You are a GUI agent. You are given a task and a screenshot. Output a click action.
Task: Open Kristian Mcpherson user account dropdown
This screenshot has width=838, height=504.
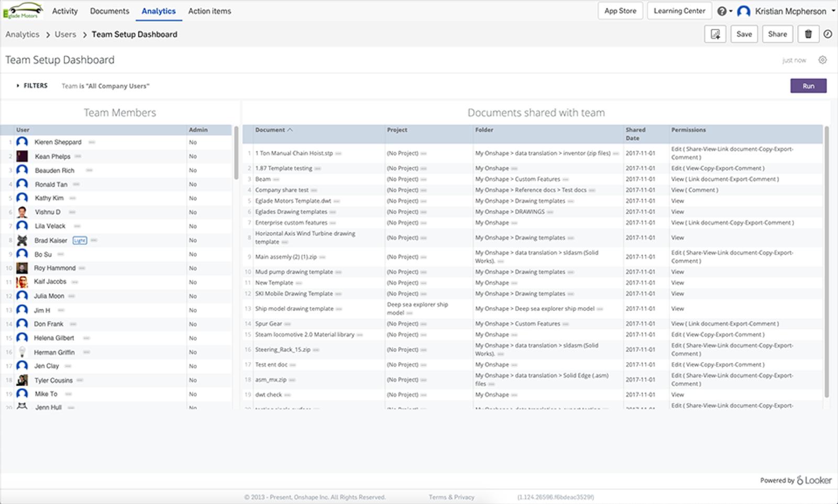pos(790,11)
